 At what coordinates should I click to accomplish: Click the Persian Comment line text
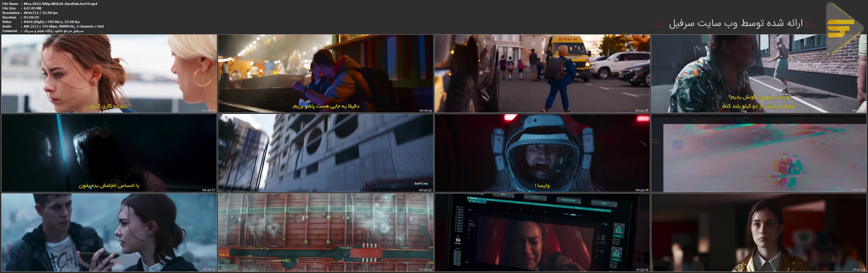point(53,31)
